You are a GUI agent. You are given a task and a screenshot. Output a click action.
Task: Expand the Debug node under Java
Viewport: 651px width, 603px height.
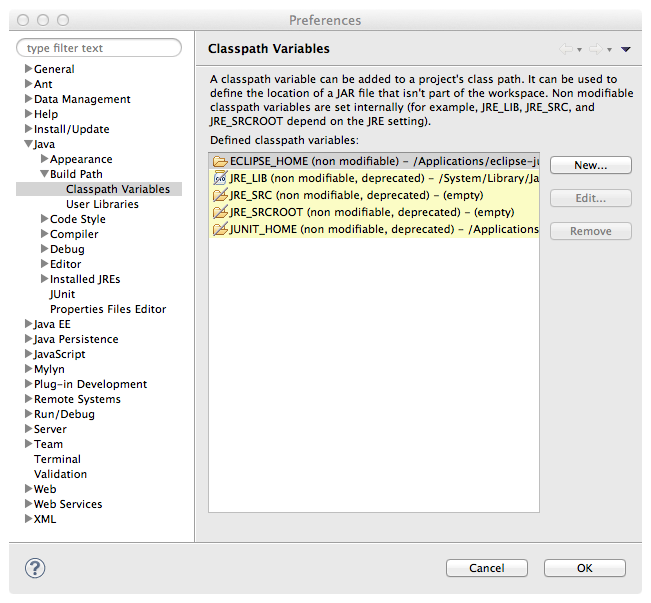pos(44,248)
